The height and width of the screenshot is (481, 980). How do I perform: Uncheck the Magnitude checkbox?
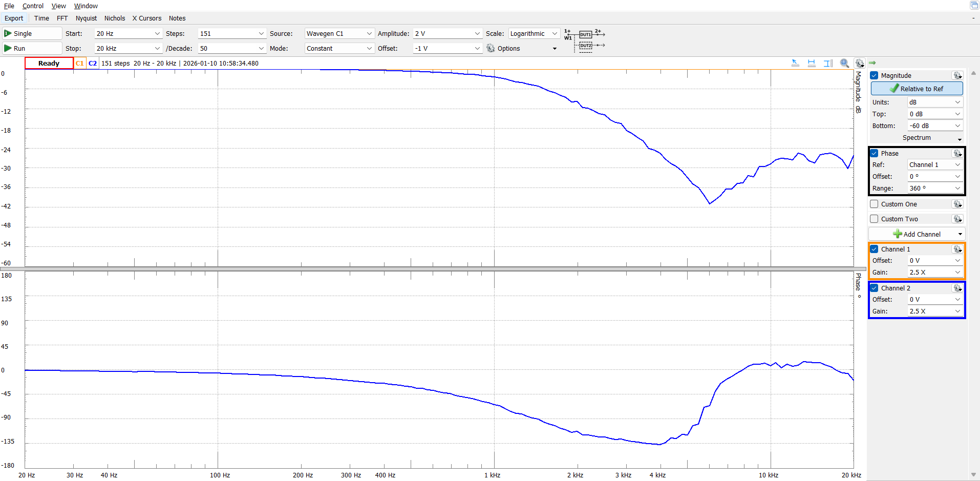coord(875,75)
